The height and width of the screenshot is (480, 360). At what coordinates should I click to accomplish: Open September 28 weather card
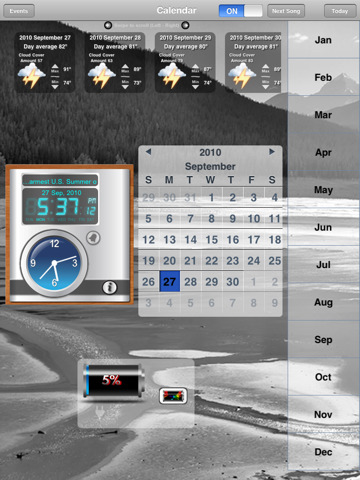tap(115, 62)
